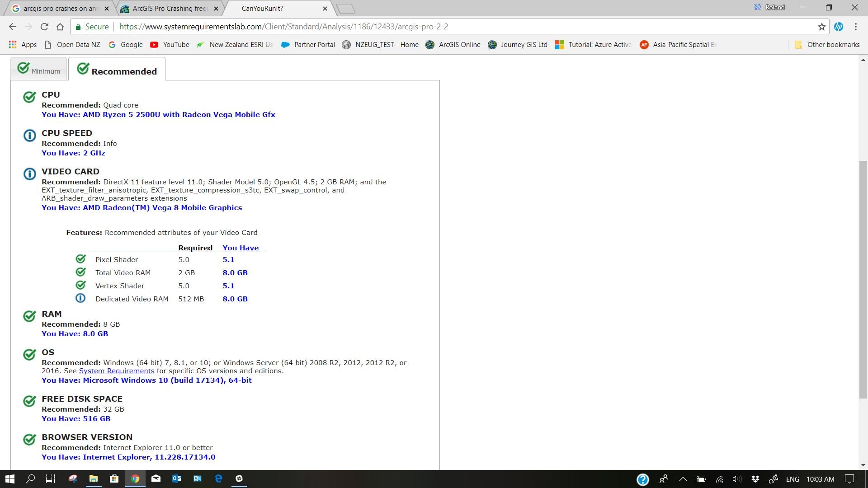Click the FREE DISK SPACE checkmark icon
The image size is (868, 488).
[29, 401]
